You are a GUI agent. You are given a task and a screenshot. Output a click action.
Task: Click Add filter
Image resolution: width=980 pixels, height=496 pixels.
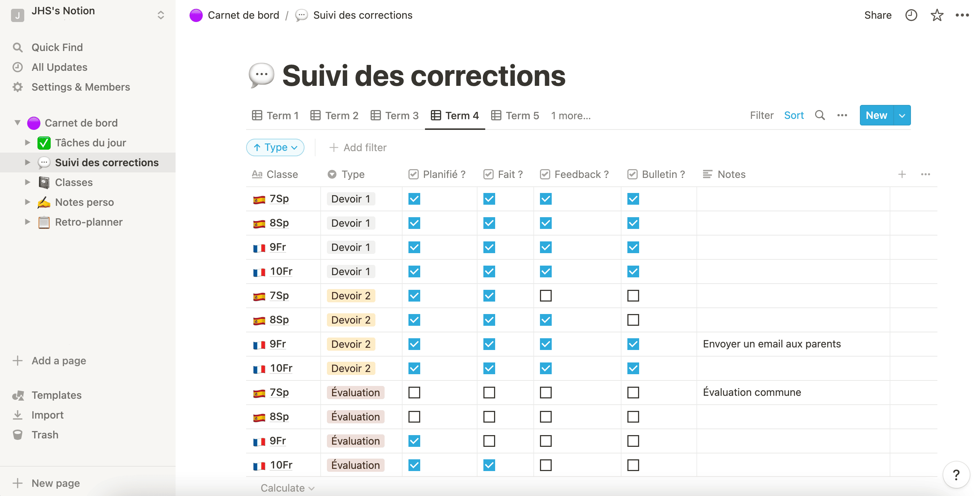pos(358,147)
